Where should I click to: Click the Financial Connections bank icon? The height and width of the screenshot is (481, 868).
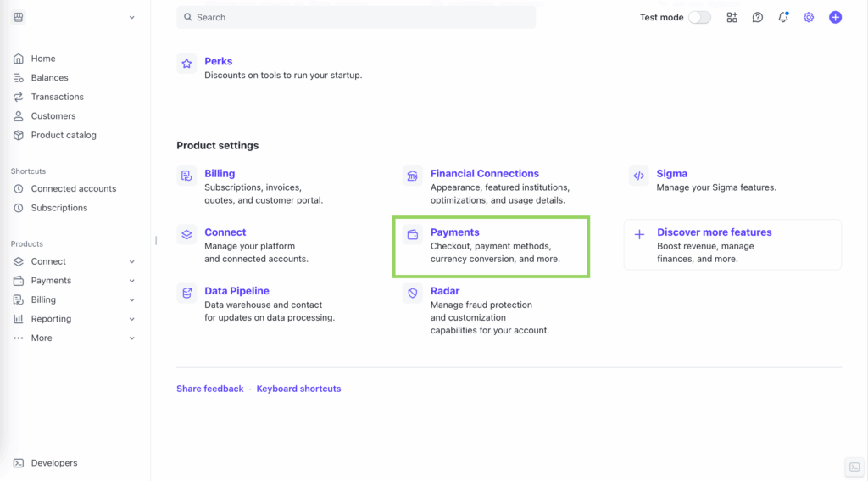(413, 176)
